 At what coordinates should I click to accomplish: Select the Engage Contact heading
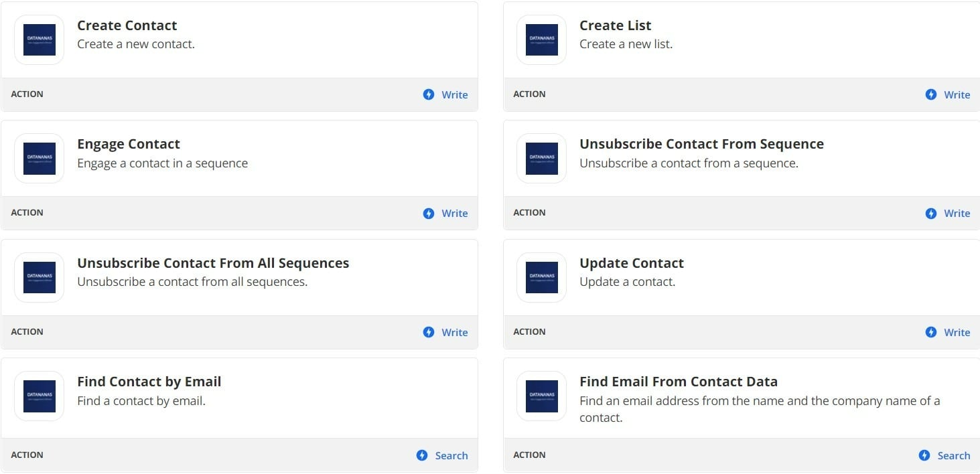pos(129,144)
